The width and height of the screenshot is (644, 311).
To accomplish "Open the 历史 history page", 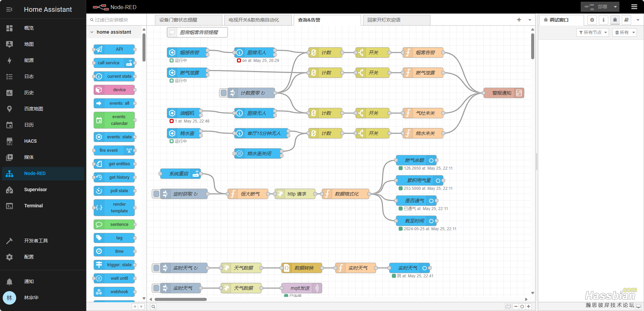I will [x=43, y=93].
